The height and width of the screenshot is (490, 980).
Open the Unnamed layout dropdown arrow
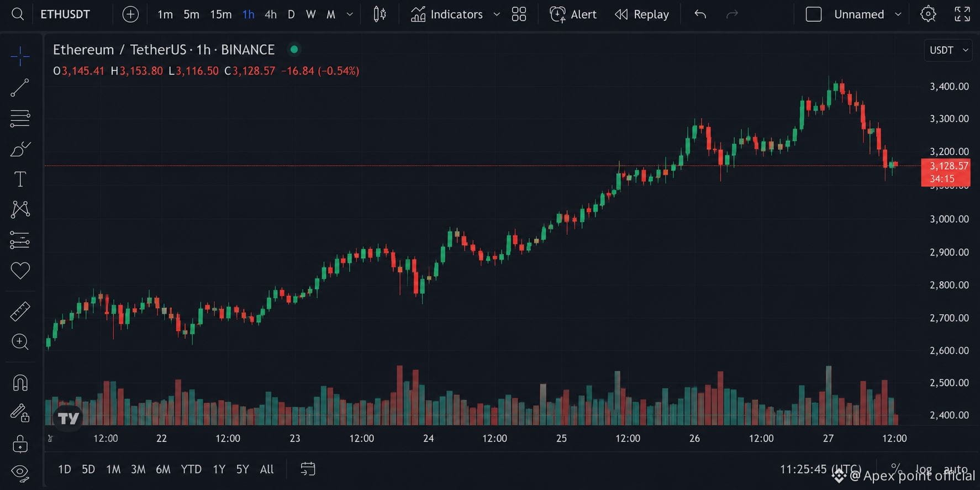pyautogui.click(x=898, y=14)
